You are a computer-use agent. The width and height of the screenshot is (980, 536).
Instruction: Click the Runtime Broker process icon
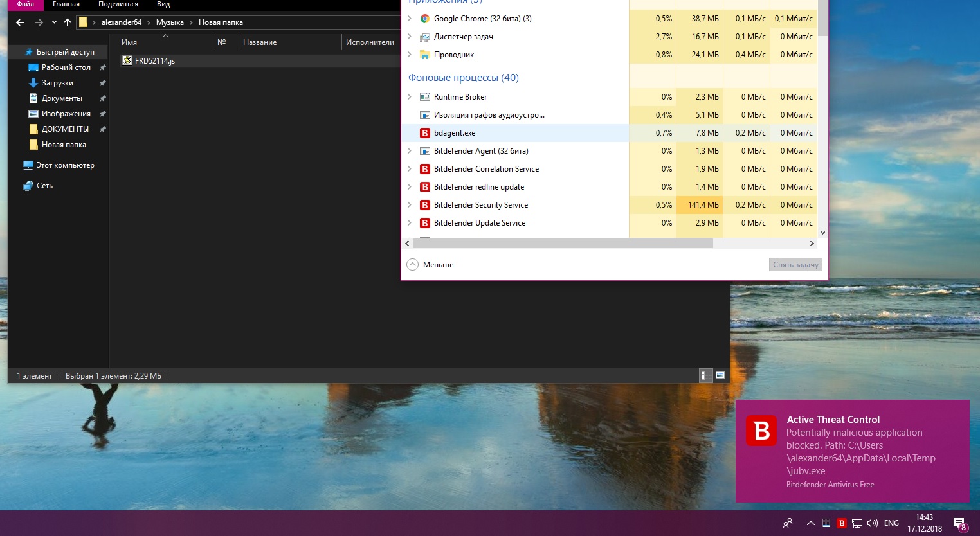pyautogui.click(x=424, y=97)
